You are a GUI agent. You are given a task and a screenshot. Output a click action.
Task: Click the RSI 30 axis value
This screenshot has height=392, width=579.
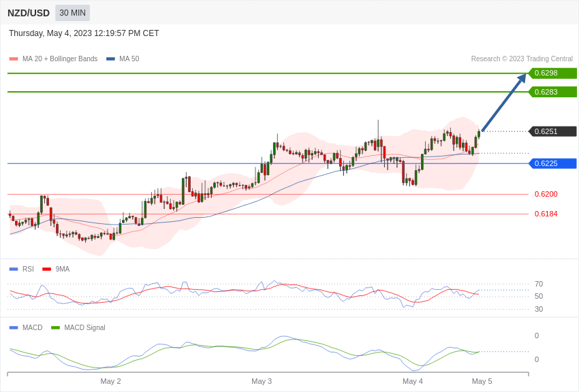(x=539, y=309)
